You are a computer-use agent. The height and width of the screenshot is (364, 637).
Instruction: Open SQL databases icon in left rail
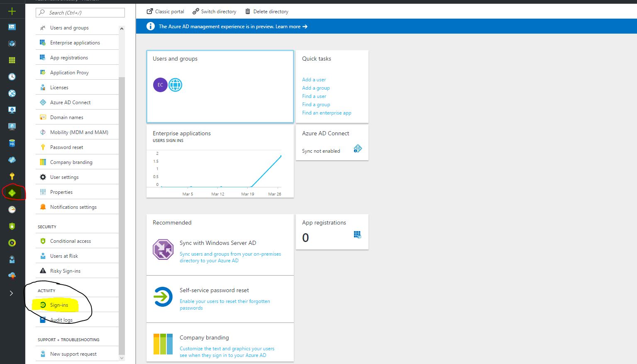coord(12,143)
